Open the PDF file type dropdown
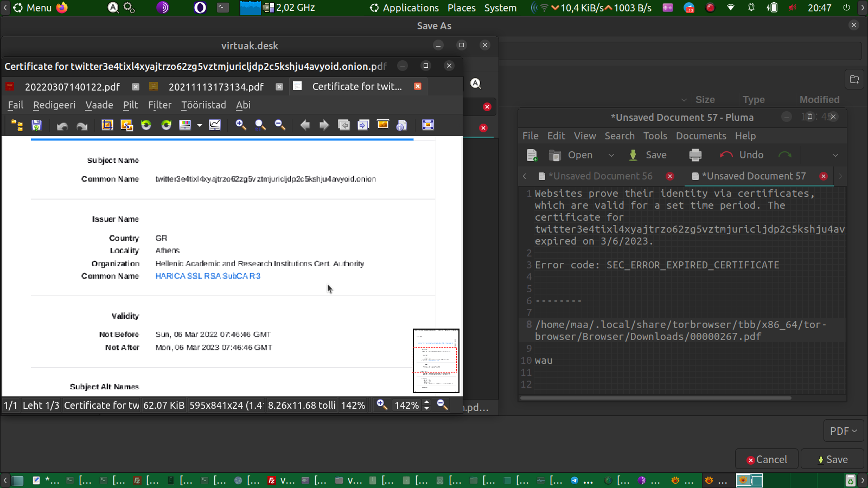 pyautogui.click(x=844, y=431)
